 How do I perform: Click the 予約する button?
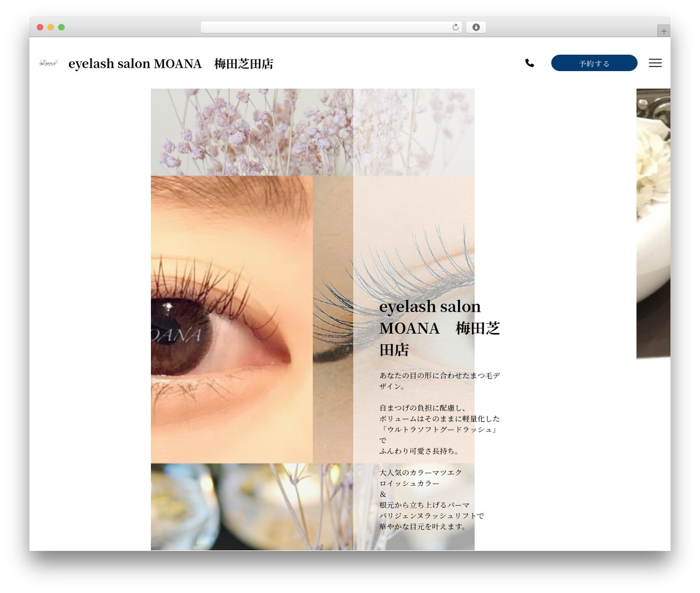(x=594, y=63)
